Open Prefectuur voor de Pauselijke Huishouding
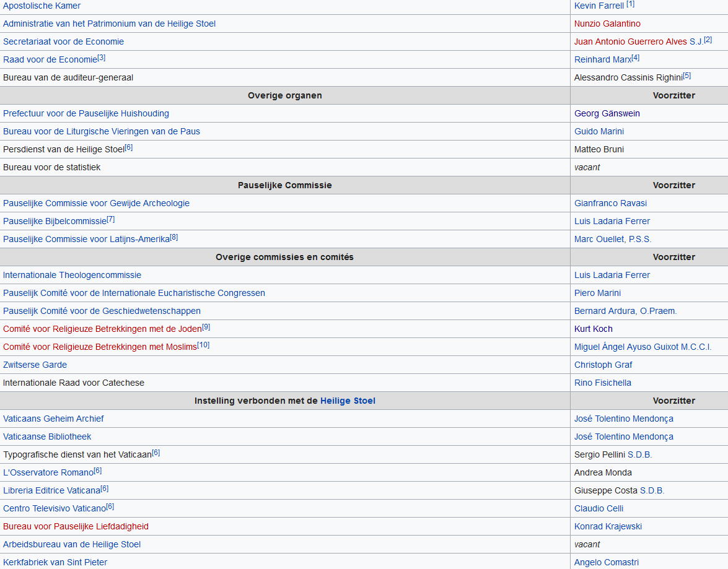This screenshot has width=728, height=569. [x=86, y=113]
